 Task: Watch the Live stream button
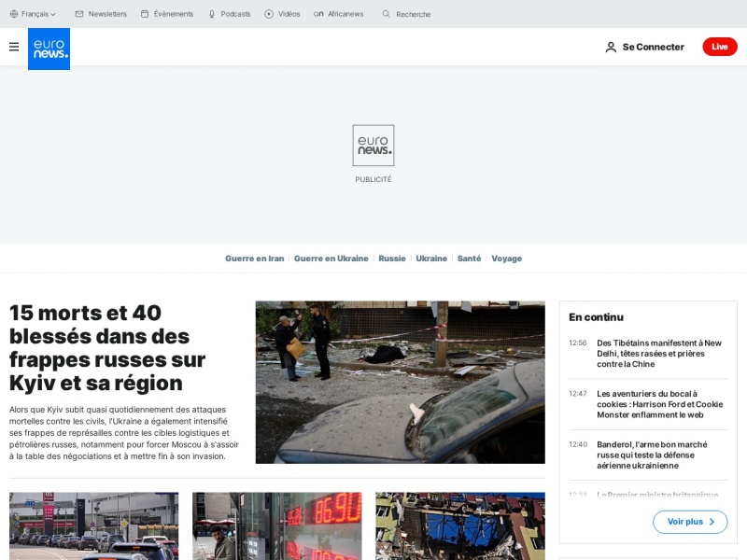720,47
